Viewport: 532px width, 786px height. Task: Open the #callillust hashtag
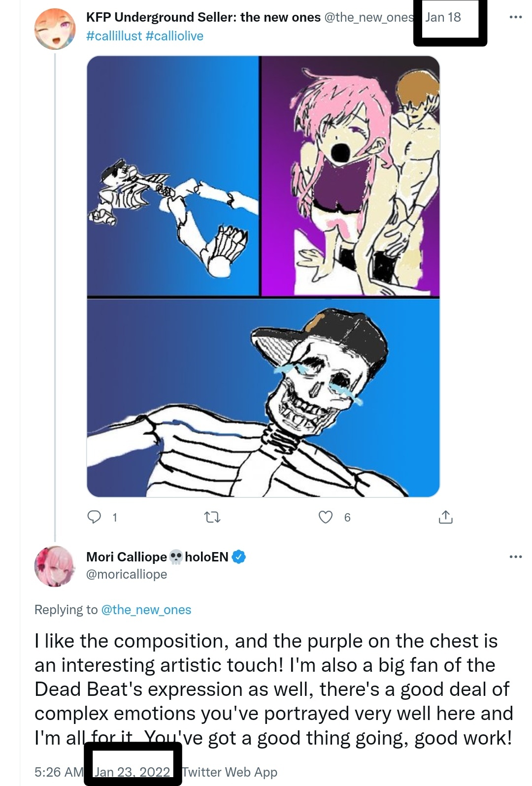point(114,36)
